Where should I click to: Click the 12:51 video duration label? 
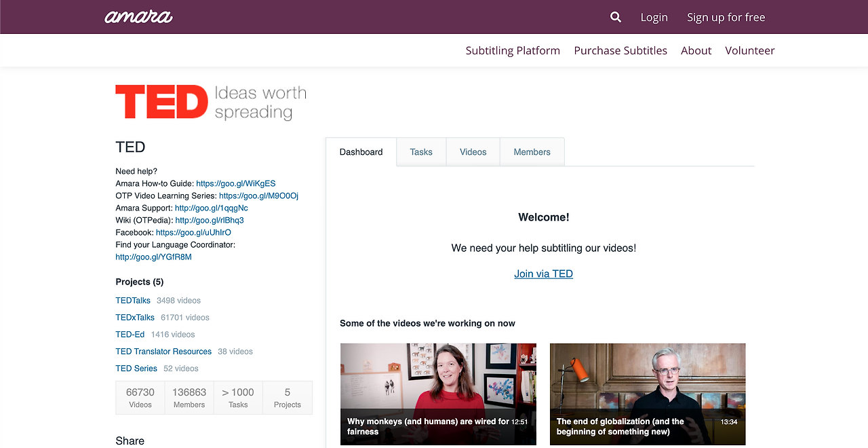click(519, 422)
